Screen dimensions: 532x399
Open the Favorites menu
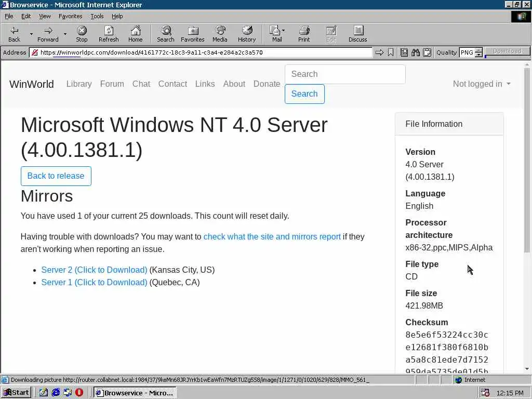tap(70, 16)
